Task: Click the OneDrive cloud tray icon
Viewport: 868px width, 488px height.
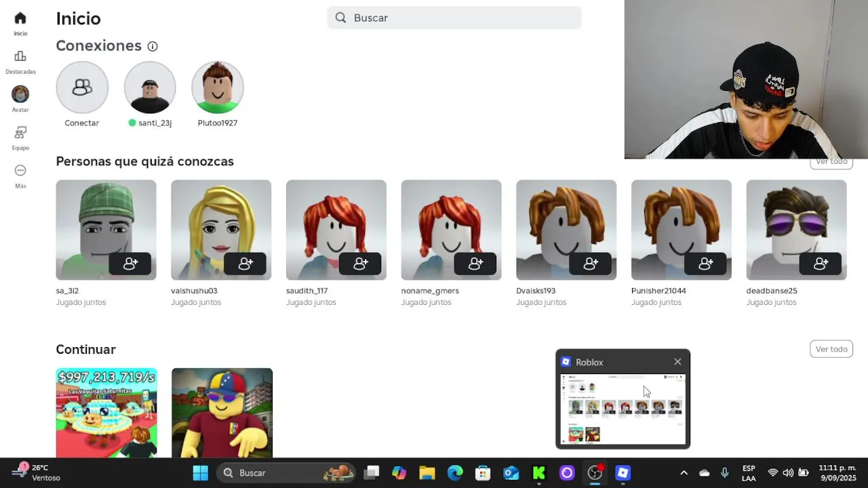Action: (705, 473)
